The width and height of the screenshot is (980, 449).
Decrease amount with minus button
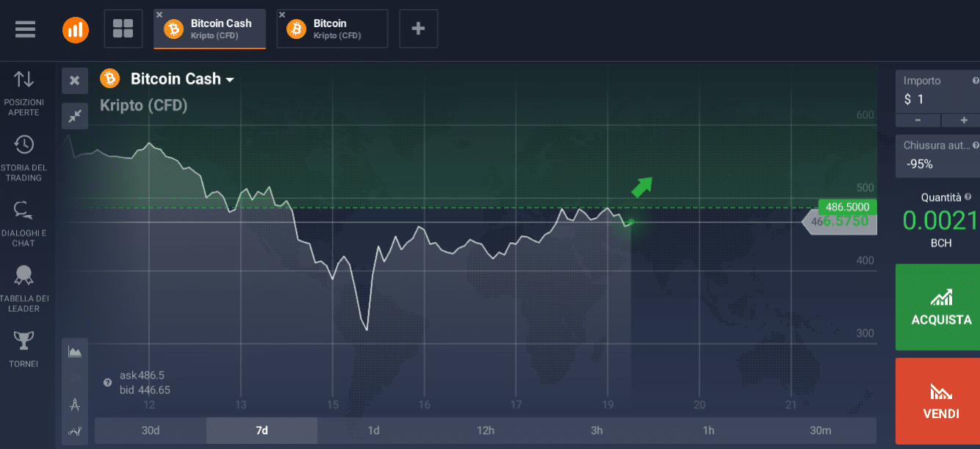point(918,120)
